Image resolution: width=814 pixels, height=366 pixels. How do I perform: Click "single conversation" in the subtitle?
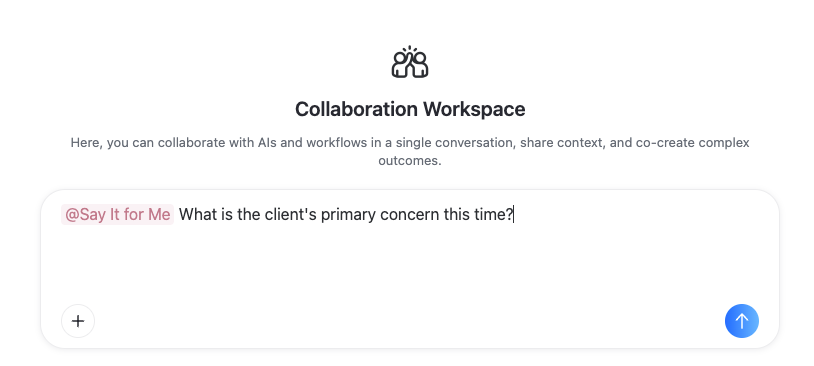click(x=465, y=142)
